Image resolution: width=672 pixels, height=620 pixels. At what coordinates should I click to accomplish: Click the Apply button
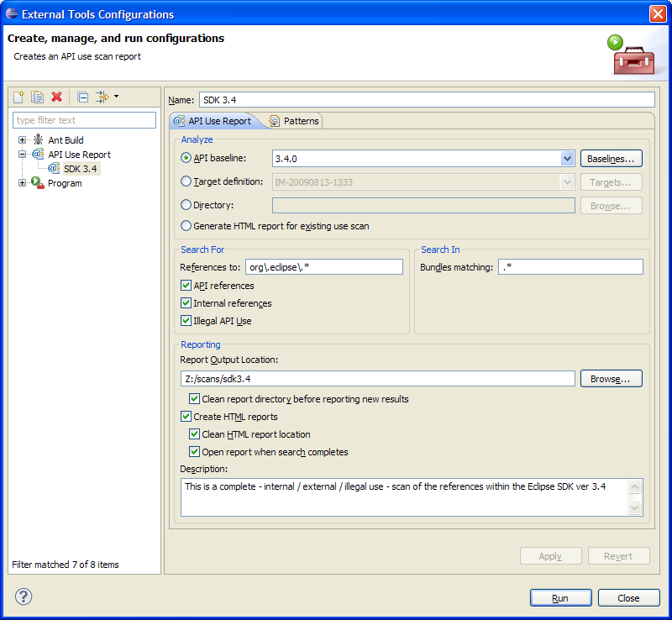tap(551, 556)
